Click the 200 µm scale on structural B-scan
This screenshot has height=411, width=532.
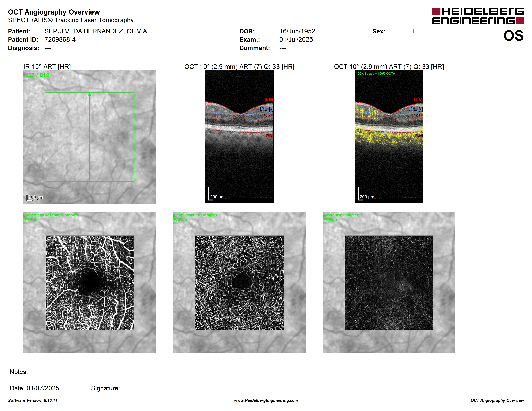tap(217, 194)
